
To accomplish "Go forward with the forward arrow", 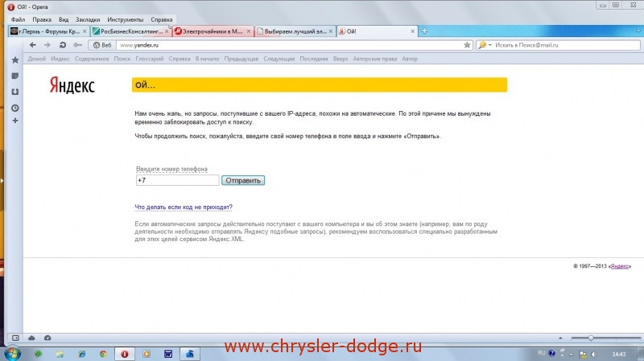I will point(47,45).
